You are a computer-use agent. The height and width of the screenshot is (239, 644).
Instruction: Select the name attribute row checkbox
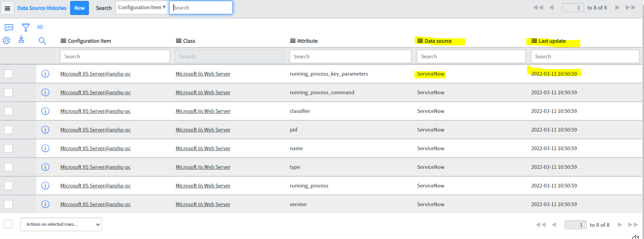click(8, 148)
